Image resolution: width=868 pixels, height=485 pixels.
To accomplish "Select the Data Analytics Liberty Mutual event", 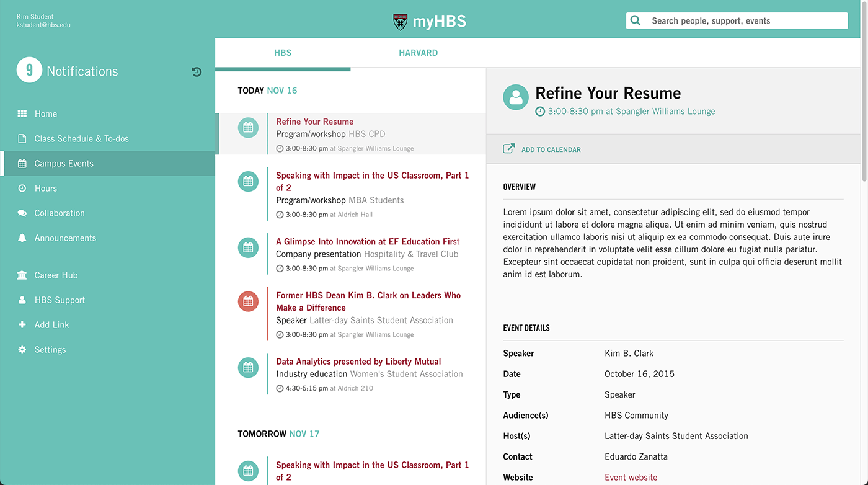I will (358, 362).
